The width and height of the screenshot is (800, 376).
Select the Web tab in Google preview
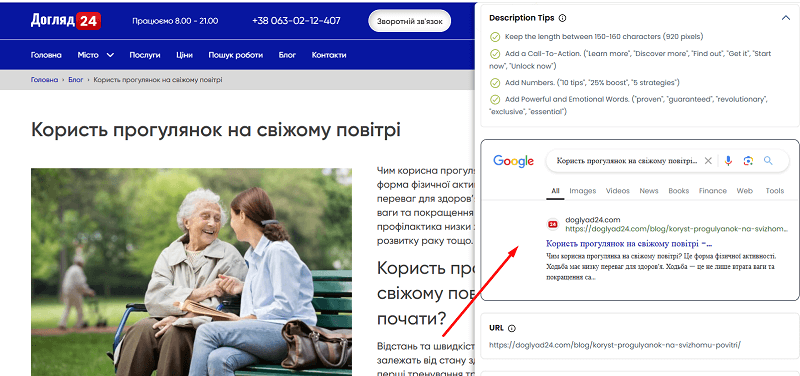click(x=744, y=191)
